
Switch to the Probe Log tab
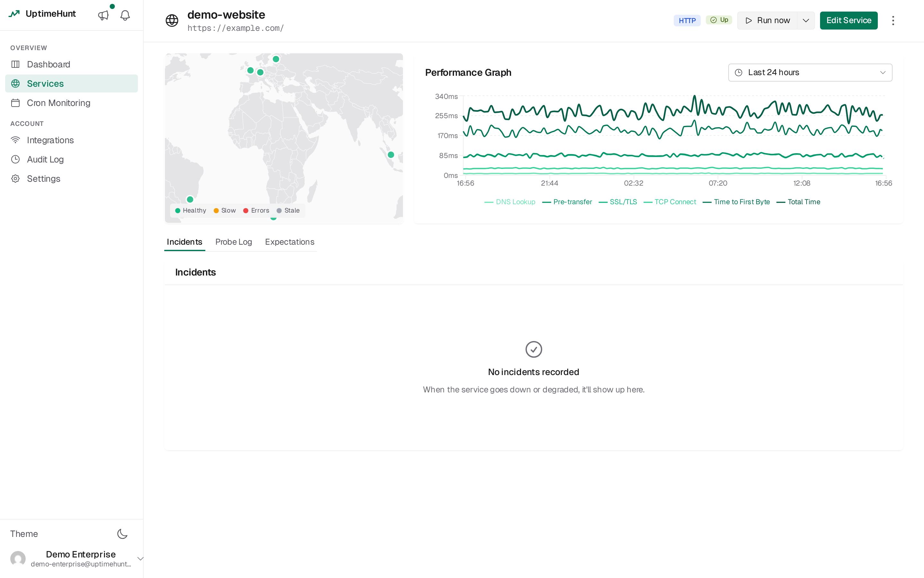234,242
